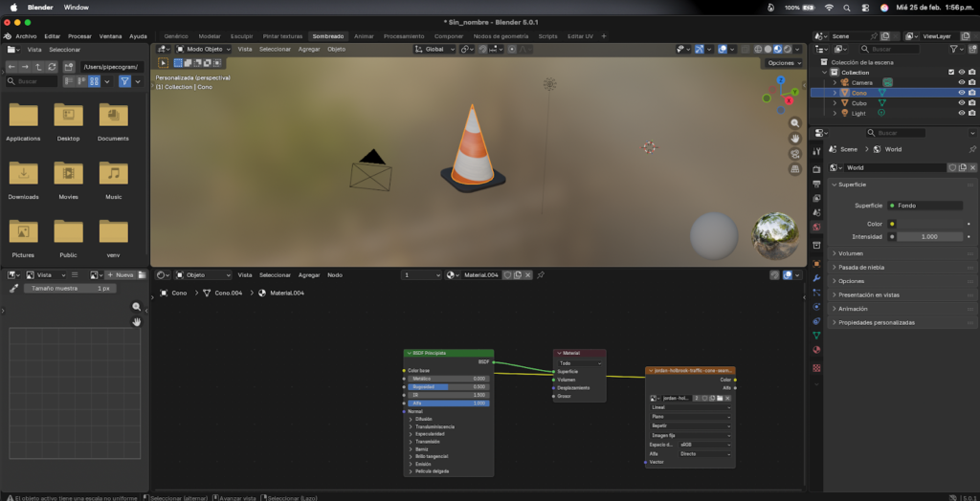Open the Procesar menu in top bar
This screenshot has width=980, height=501.
click(79, 35)
